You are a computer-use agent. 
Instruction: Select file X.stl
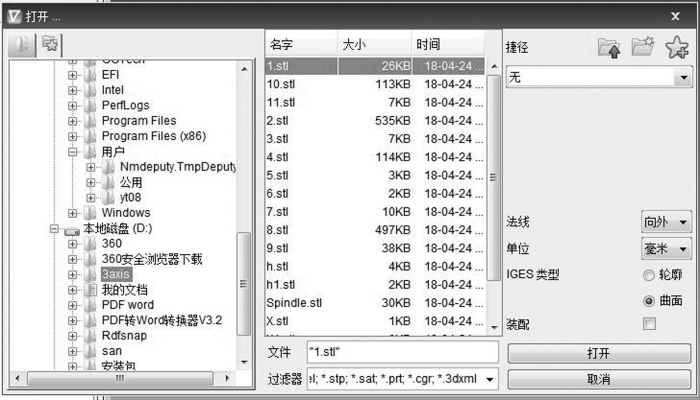[x=375, y=321]
